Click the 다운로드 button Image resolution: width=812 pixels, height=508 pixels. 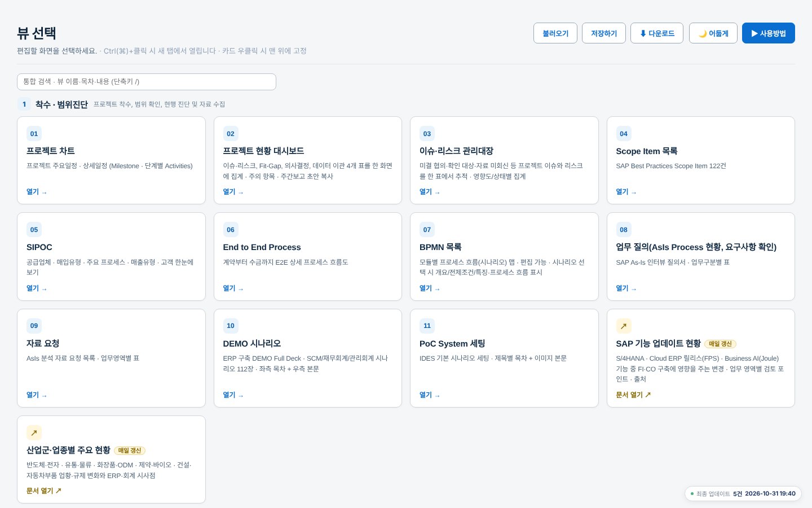pos(657,33)
